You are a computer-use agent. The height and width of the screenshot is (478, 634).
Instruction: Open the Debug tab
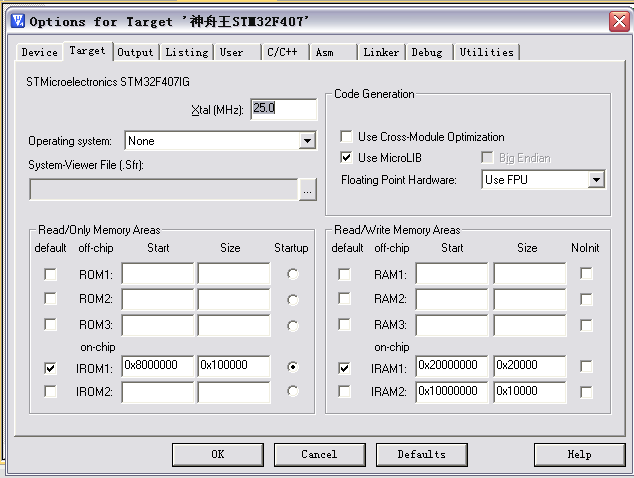[x=429, y=53]
